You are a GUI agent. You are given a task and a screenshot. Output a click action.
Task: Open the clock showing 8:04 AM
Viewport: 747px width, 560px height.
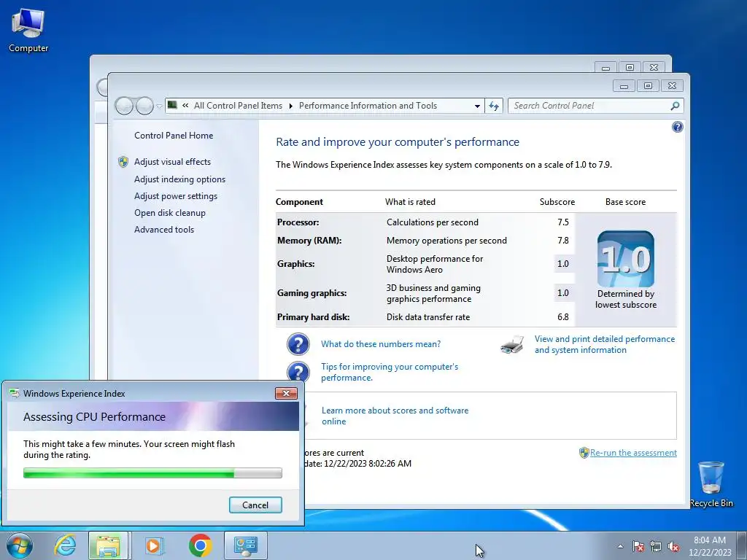click(710, 546)
